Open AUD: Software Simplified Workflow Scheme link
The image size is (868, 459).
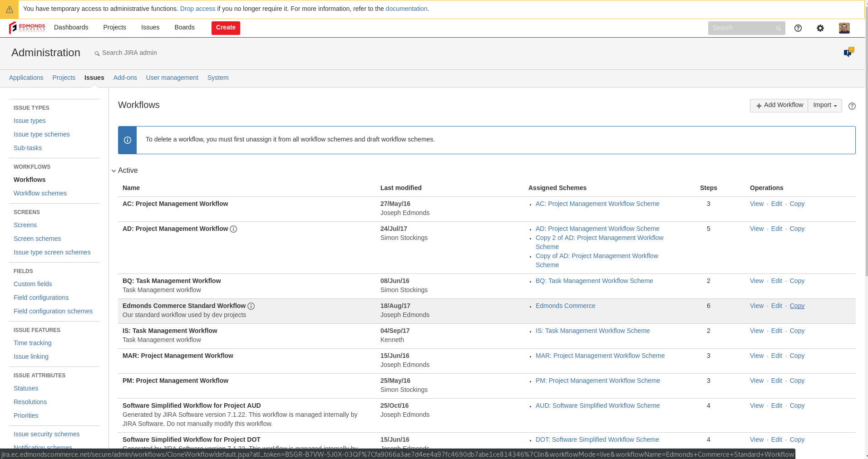click(x=597, y=405)
